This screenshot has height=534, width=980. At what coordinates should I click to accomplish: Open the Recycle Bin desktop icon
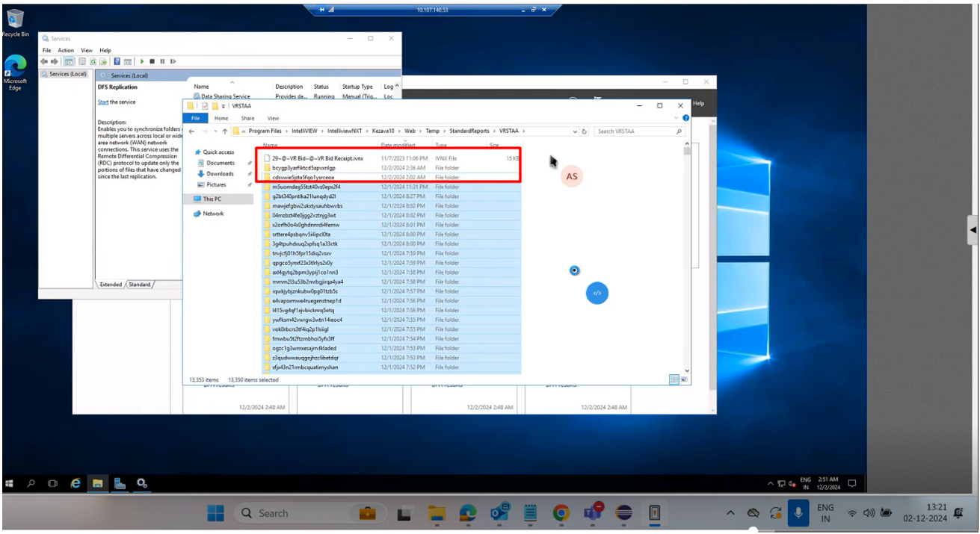coord(15,21)
